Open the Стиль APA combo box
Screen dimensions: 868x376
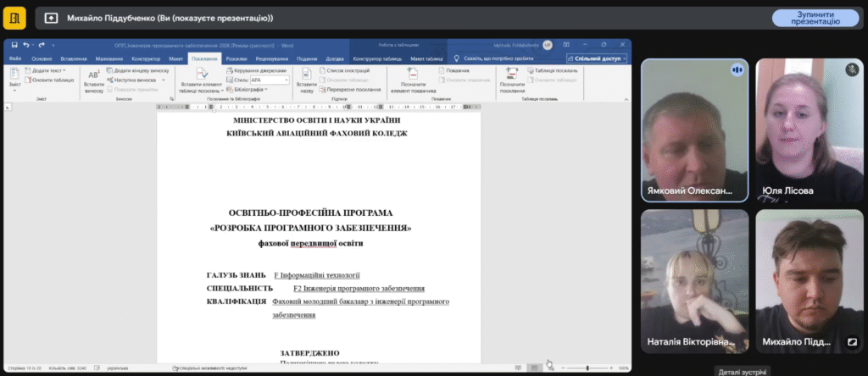[270, 80]
